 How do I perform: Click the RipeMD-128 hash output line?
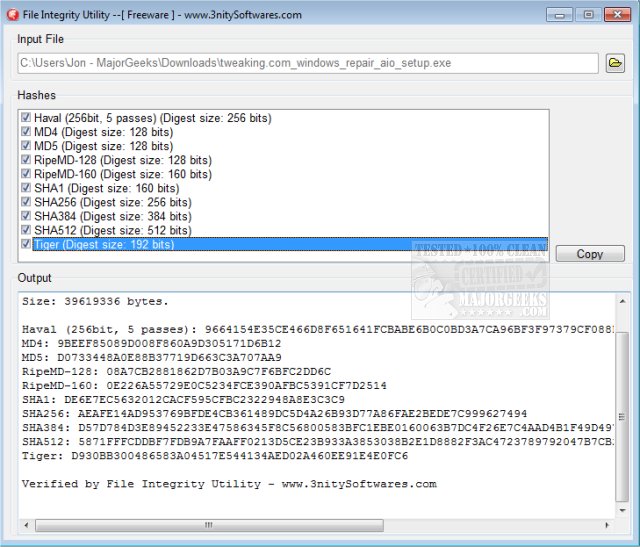pos(176,371)
